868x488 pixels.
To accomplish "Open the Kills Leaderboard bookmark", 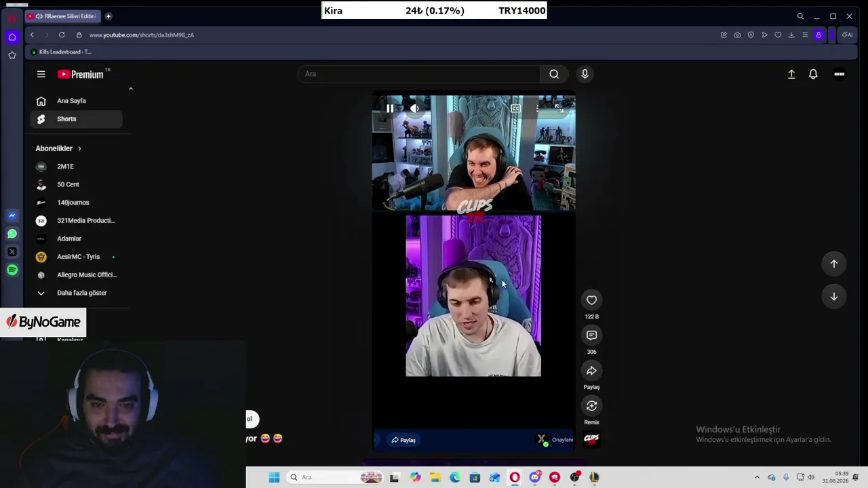I will 61,52.
